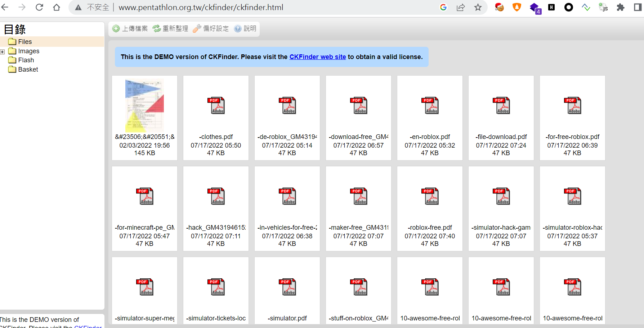The width and height of the screenshot is (644, 328).
Task: Open the black square H extension
Action: pos(551,7)
